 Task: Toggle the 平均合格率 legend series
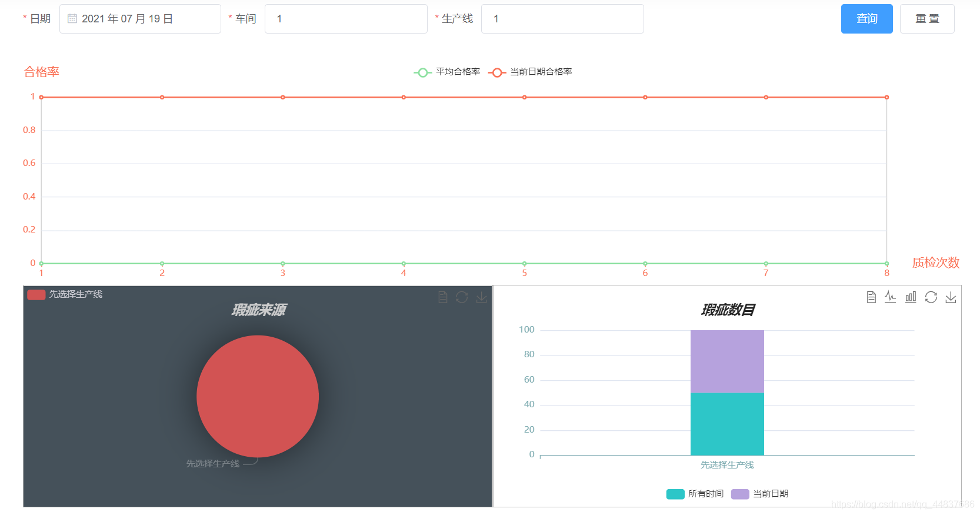447,72
